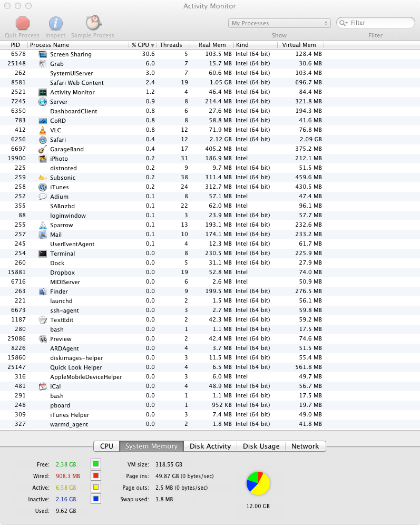Click the Quit Process stop-sign icon
The image size is (420, 525).
[x=23, y=23]
